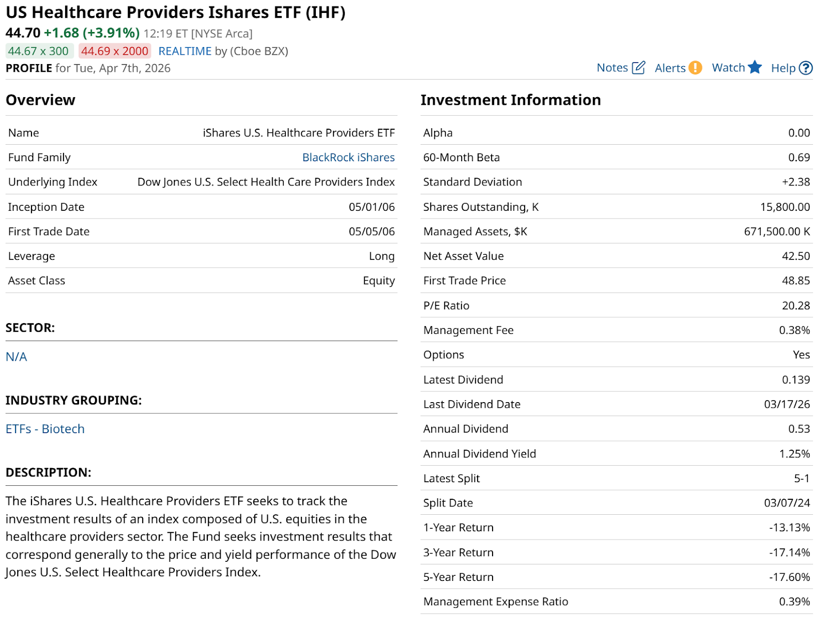Click the green bid box 44.67 x 300
Image resolution: width=827 pixels, height=644 pixels.
[x=38, y=51]
